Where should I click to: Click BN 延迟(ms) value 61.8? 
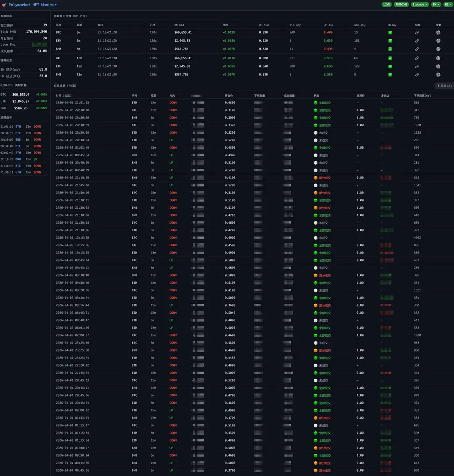coord(43,69)
